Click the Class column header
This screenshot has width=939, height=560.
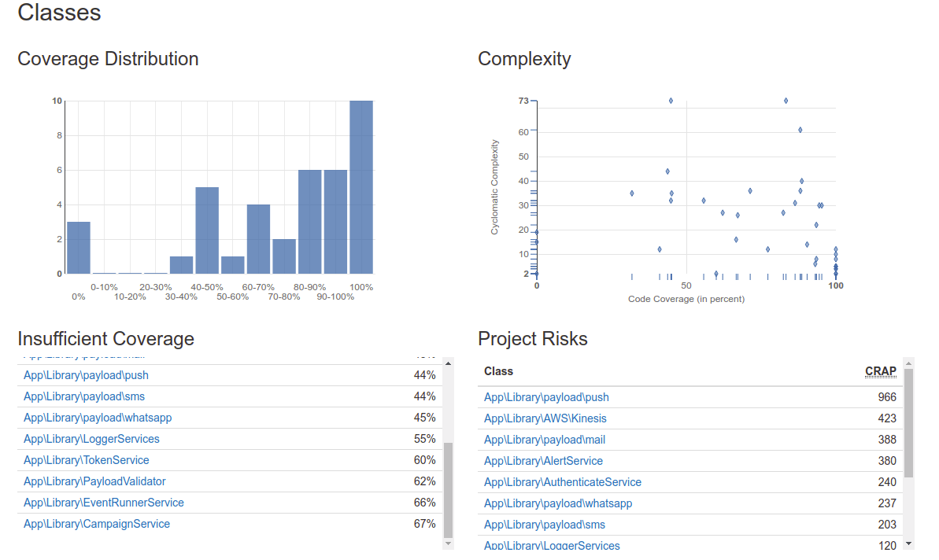498,371
